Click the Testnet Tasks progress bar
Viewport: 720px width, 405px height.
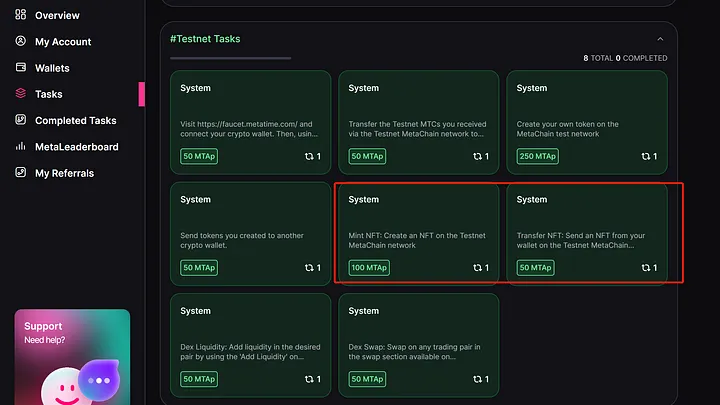point(231,58)
